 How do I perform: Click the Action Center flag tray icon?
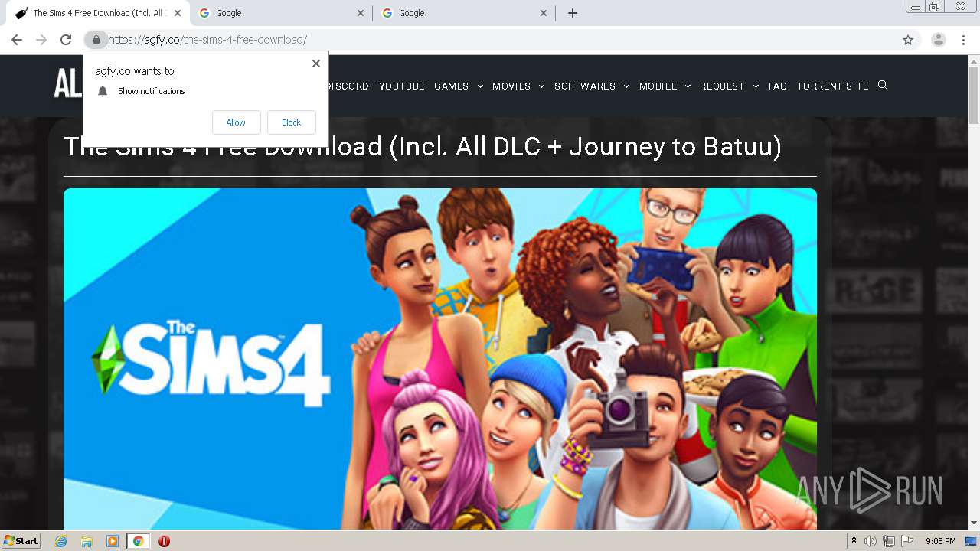pos(907,541)
